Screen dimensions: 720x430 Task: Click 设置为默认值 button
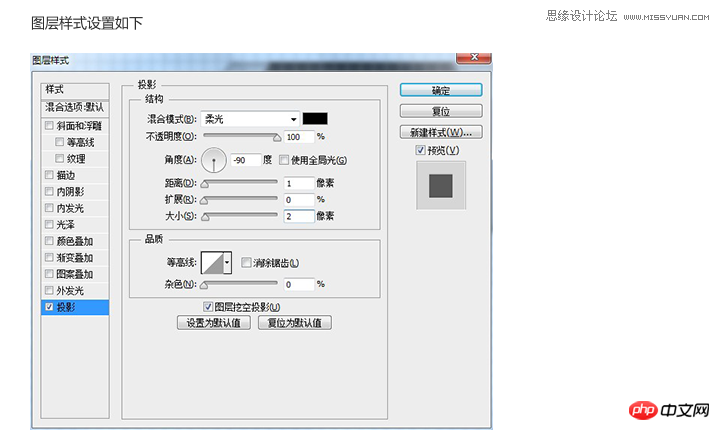pos(214,323)
